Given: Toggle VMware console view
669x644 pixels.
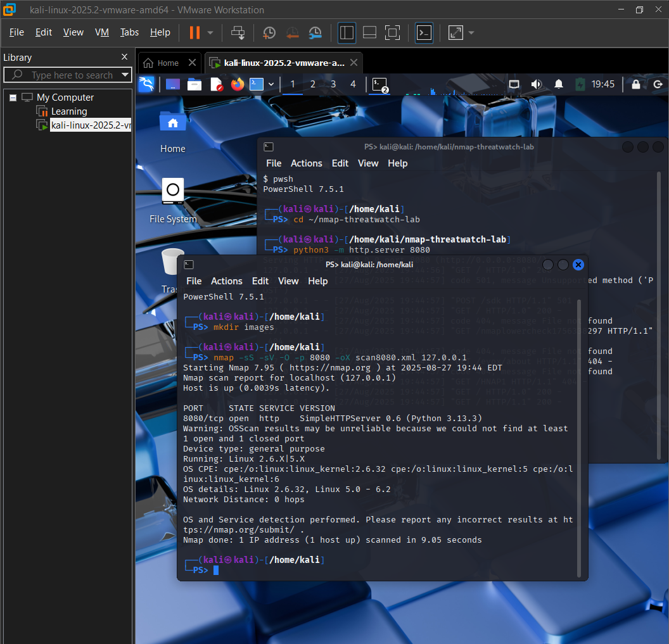Looking at the screenshot, I should (424, 32).
